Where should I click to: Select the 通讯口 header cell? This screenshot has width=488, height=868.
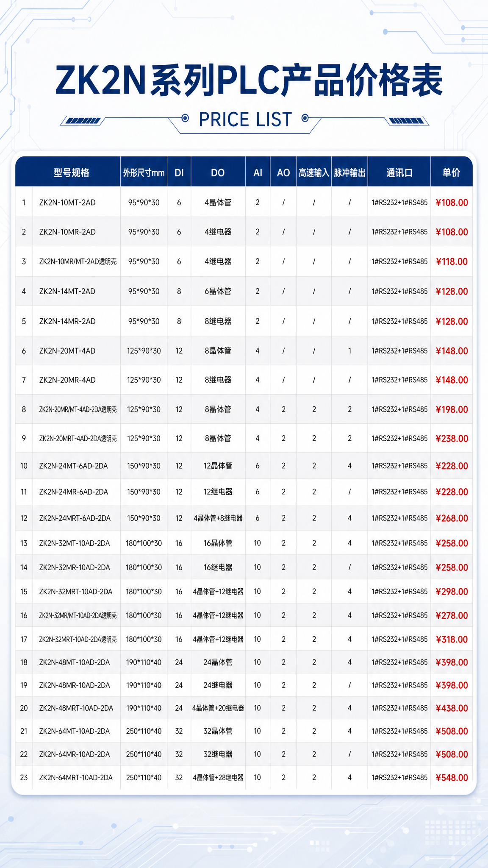coord(399,172)
